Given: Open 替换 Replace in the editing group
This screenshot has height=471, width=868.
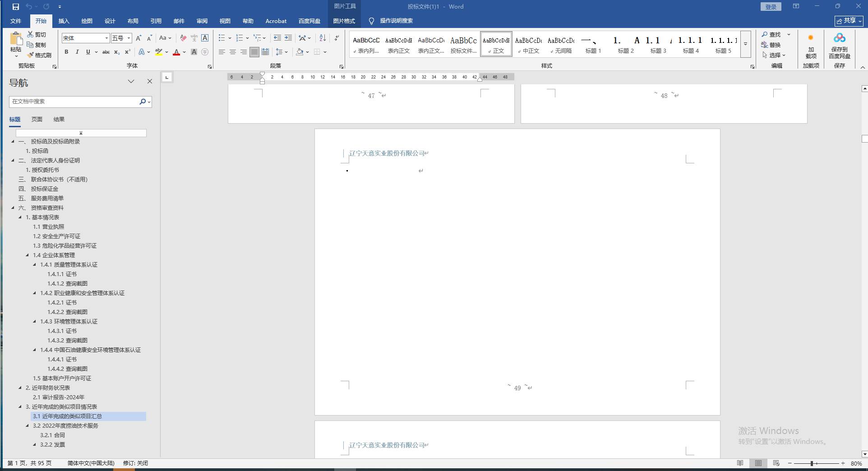Looking at the screenshot, I should point(771,45).
